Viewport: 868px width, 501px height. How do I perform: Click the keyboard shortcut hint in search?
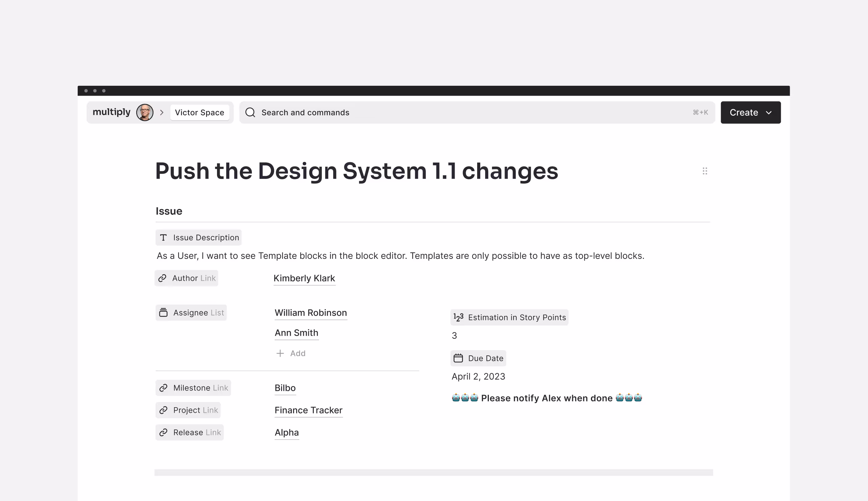700,113
